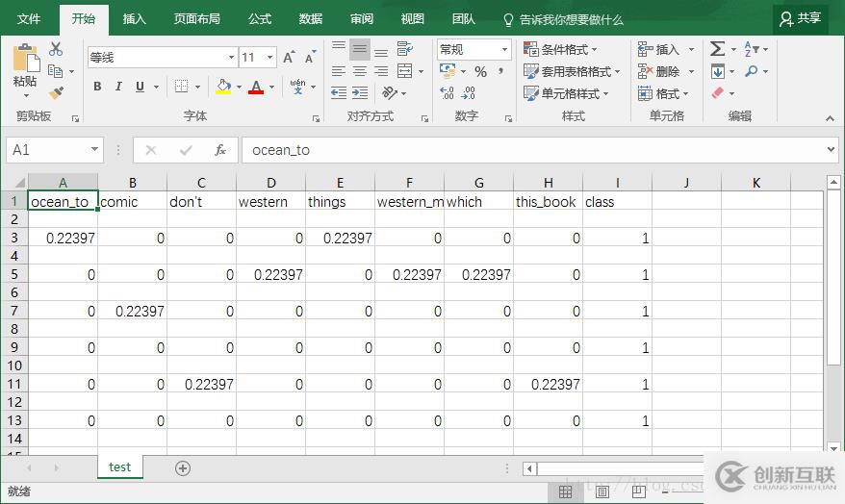This screenshot has width=845, height=504.
Task: Apply yellow fill color bucket
Action: coord(223,87)
